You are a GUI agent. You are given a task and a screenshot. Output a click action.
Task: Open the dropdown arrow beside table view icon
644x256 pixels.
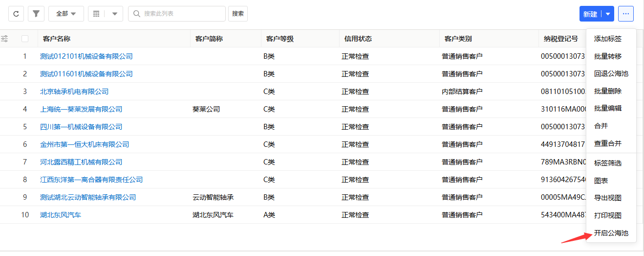115,14
